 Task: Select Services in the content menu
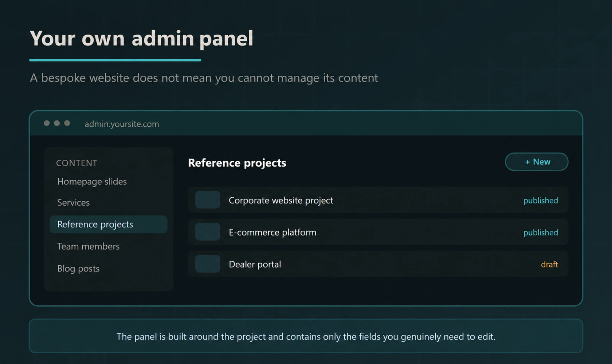click(73, 202)
